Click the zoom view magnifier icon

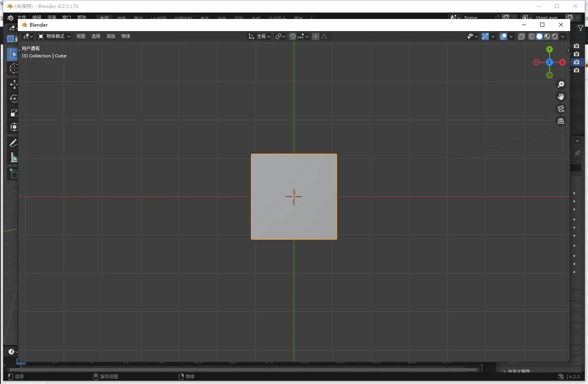pyautogui.click(x=561, y=84)
